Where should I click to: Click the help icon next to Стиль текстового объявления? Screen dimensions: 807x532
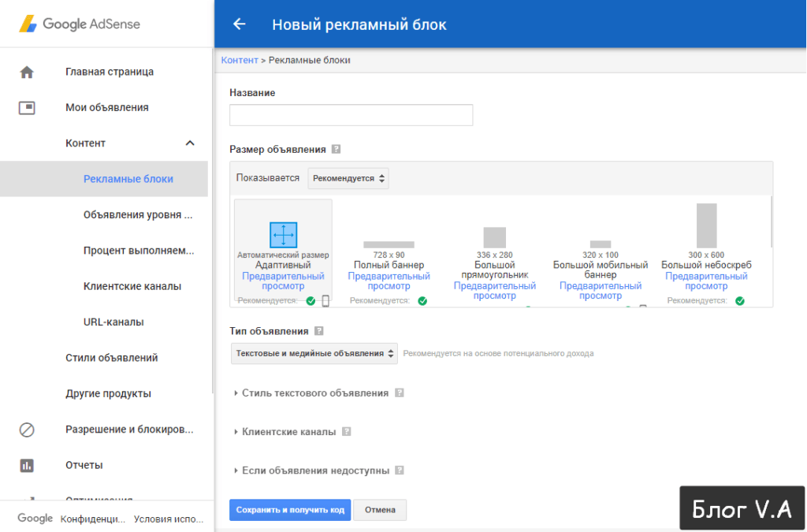pyautogui.click(x=400, y=392)
